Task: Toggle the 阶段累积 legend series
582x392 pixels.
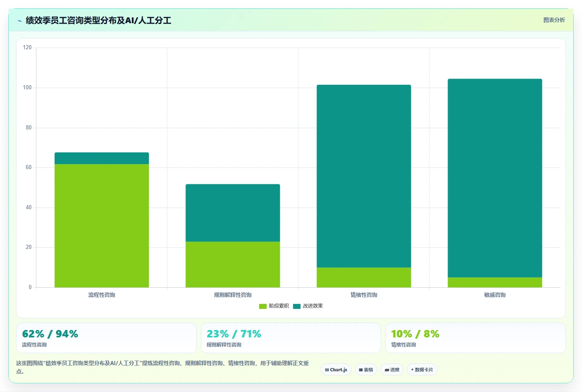Action: point(274,306)
